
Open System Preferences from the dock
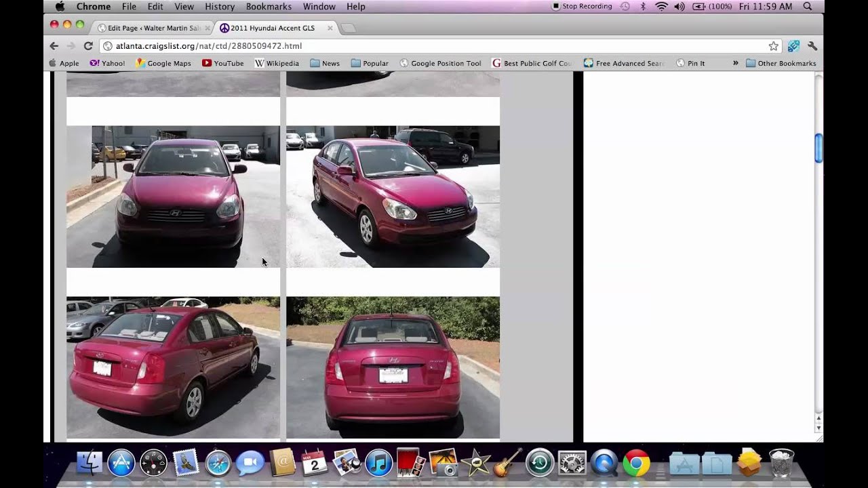coord(572,464)
